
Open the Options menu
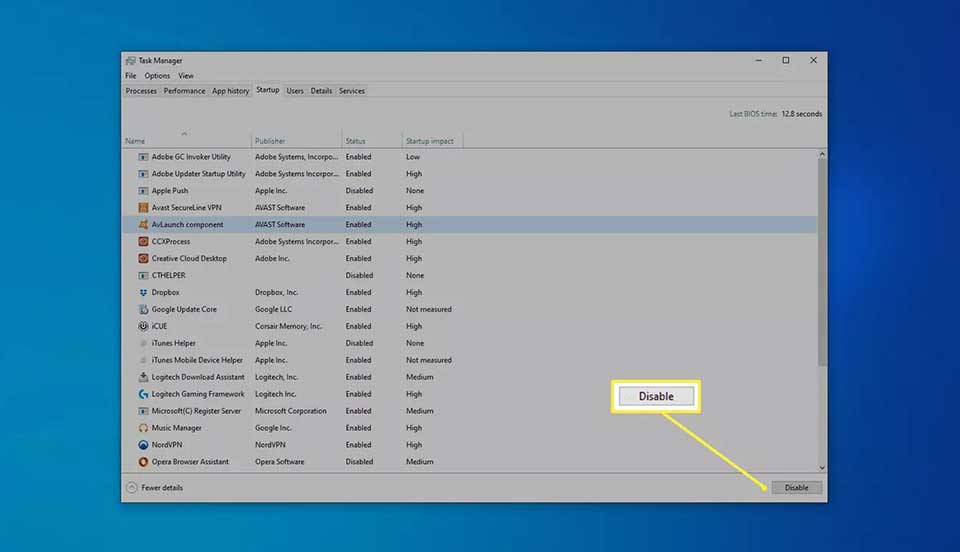point(157,76)
